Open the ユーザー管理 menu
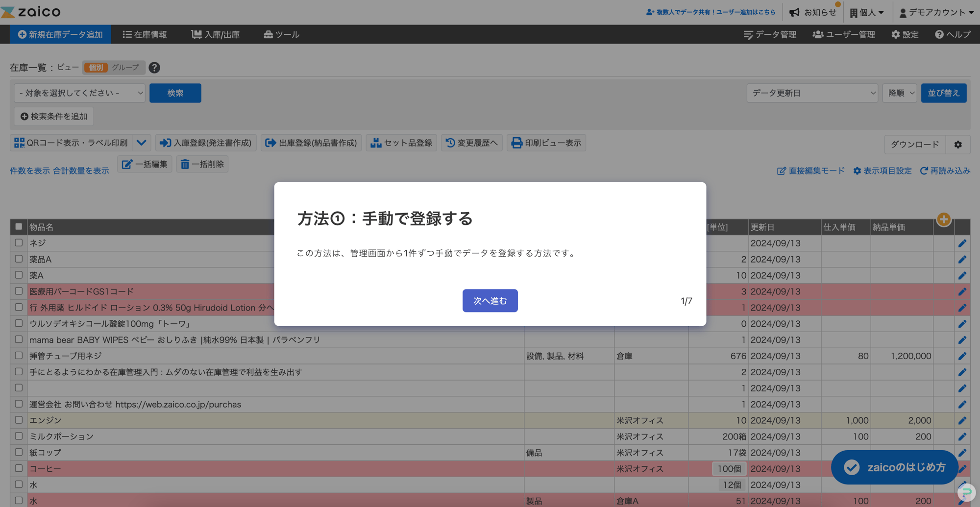Screen dimensions: 980x507 pyautogui.click(x=844, y=34)
